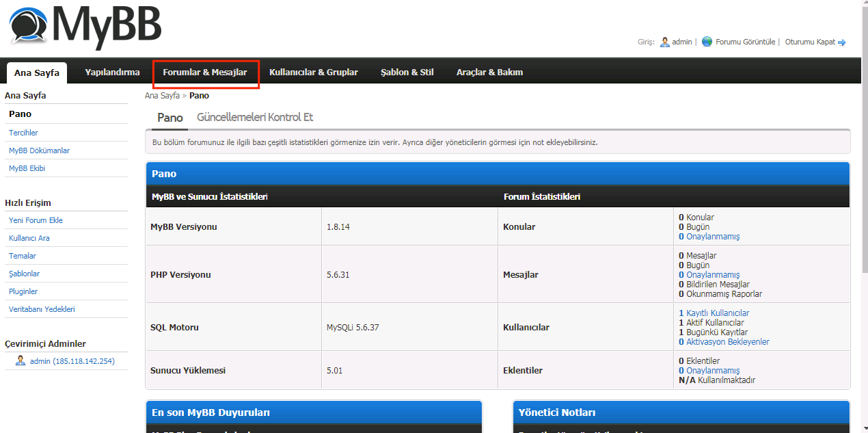Click the MyBB Versiyonu row label

[x=184, y=226]
